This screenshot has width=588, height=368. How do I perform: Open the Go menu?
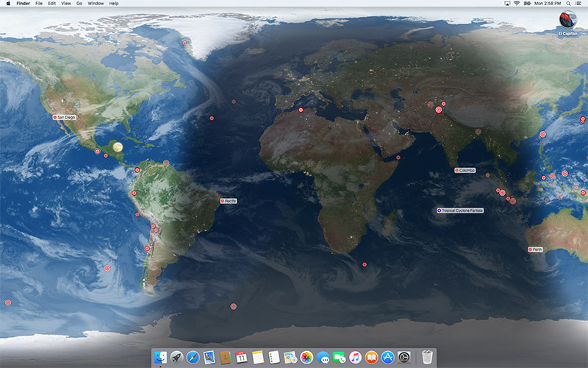79,4
